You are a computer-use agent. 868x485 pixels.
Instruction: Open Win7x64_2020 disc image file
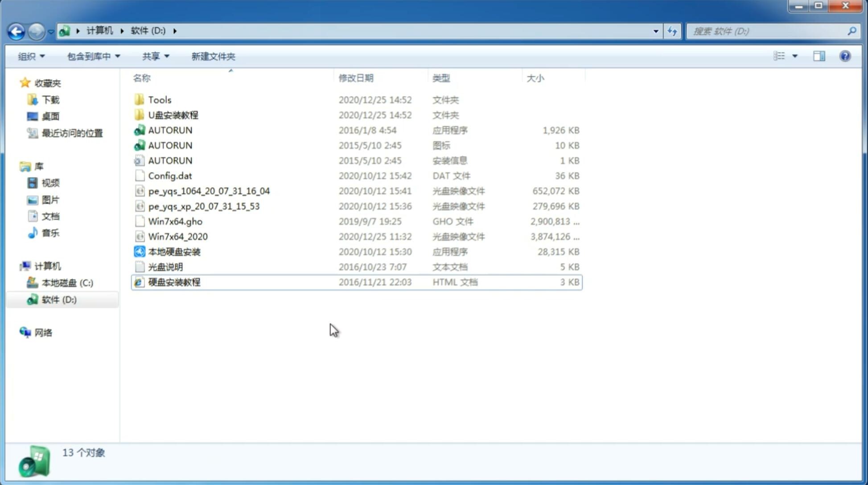click(177, 237)
